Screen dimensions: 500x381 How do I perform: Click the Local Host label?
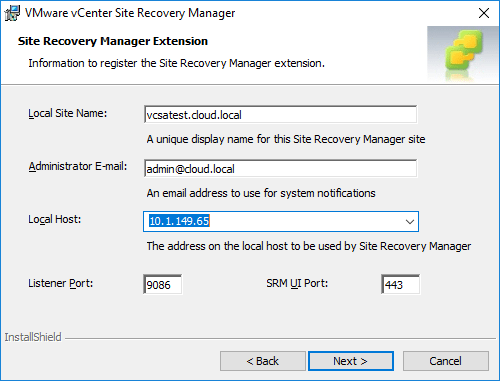(x=55, y=219)
